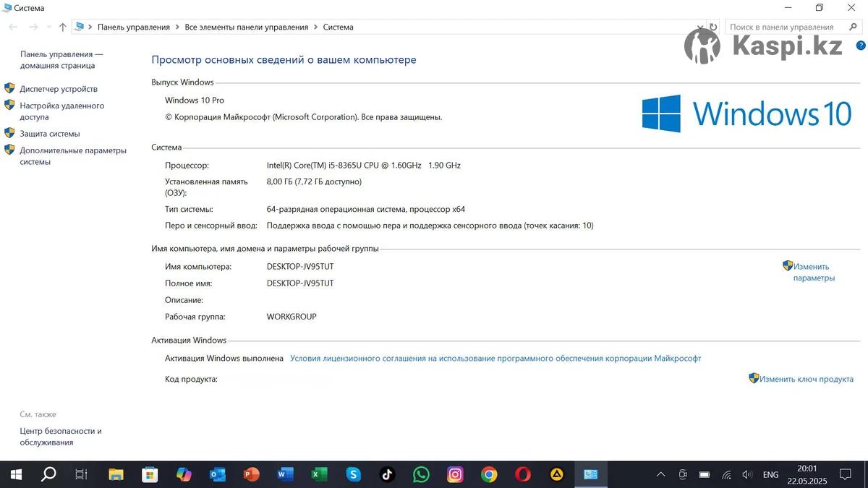Select the Intel Core i5-8365U processor value
The image size is (868, 488).
click(364, 166)
